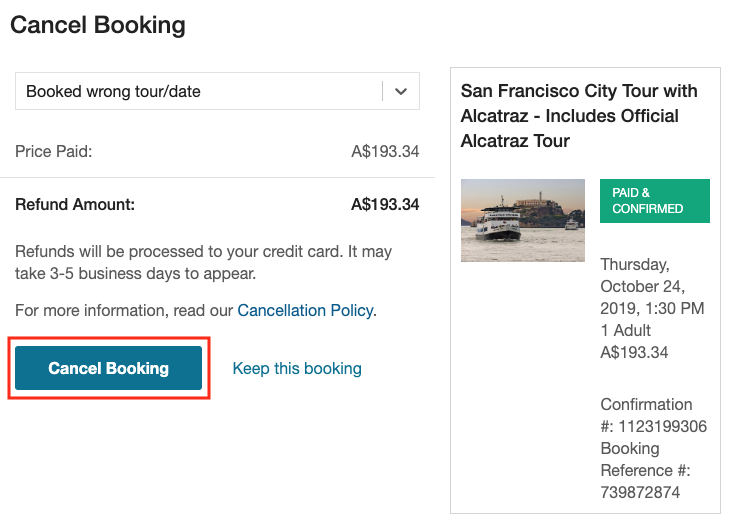Open the Alcatraz ferry tour thumbnail
The image size is (734, 528).
[523, 220]
